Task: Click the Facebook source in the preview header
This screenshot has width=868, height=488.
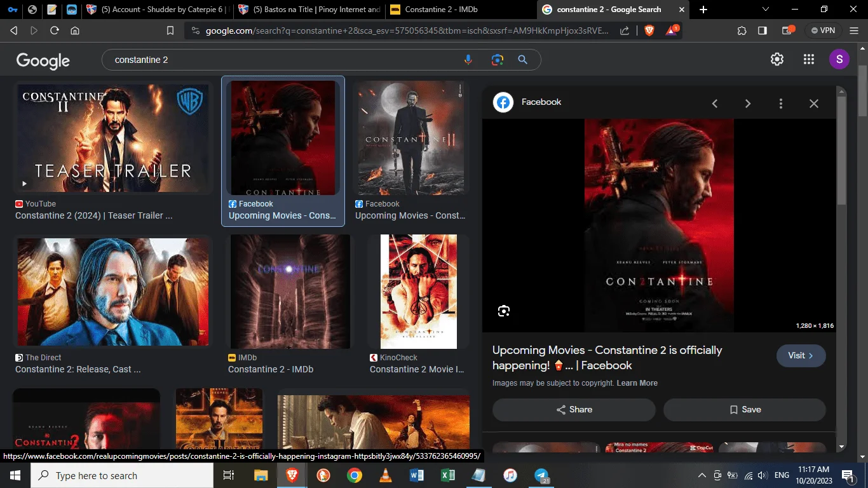Action: [541, 102]
